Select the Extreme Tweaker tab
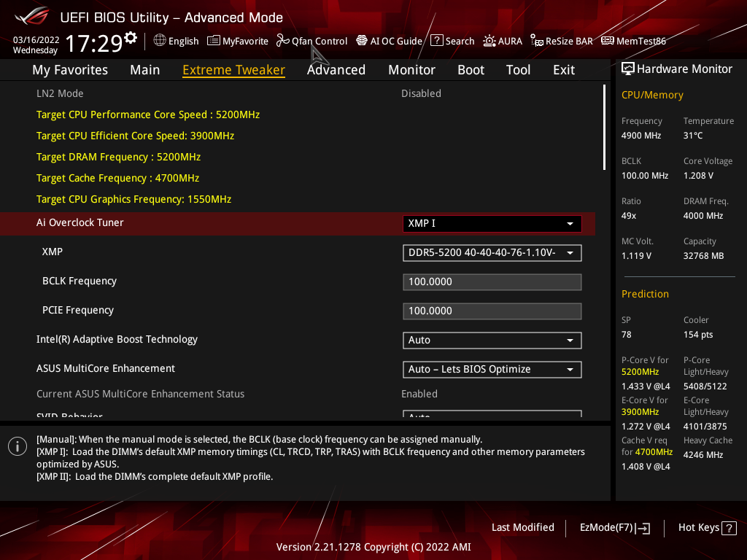The width and height of the screenshot is (747, 560). coord(234,70)
